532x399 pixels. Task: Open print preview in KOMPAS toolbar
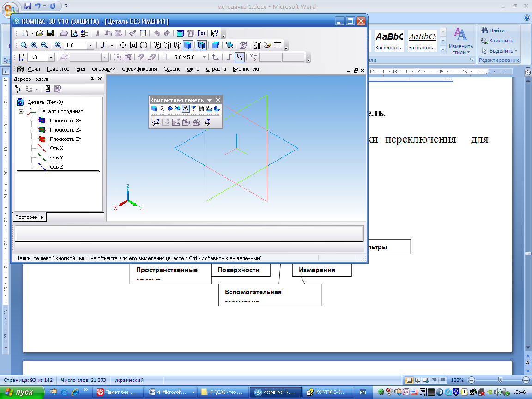74,33
